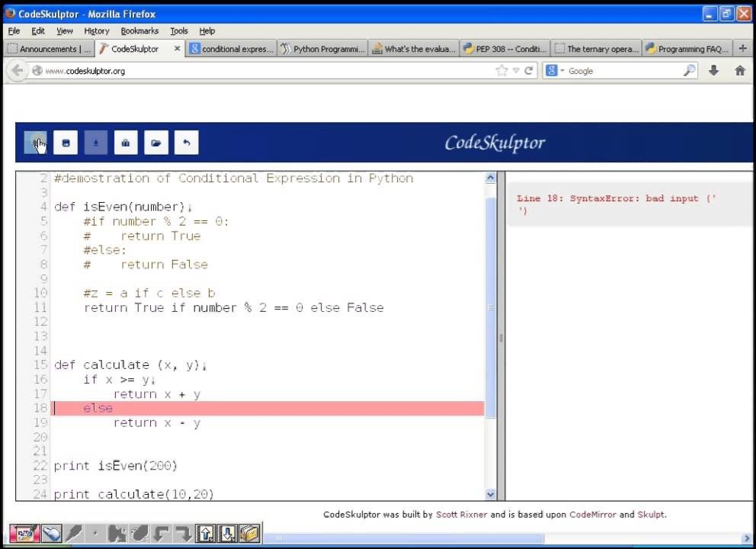
Task: Click the horizontal page scrollbar thumb
Action: click(402, 538)
